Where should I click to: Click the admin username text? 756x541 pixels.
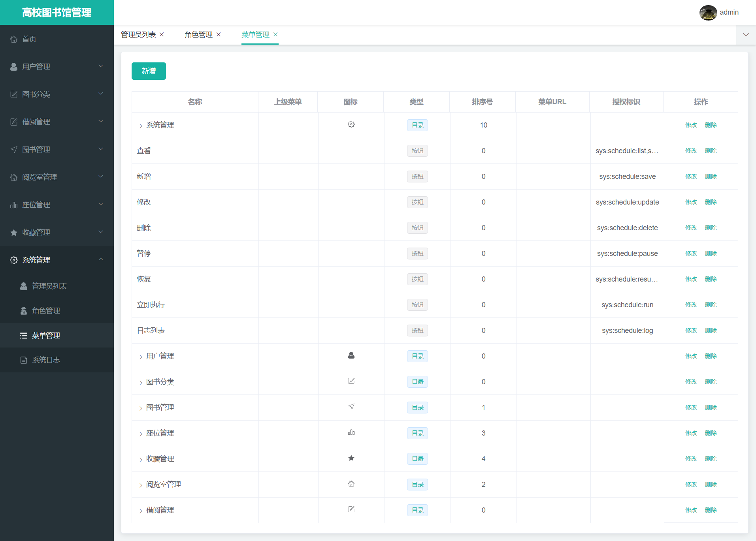pyautogui.click(x=729, y=13)
